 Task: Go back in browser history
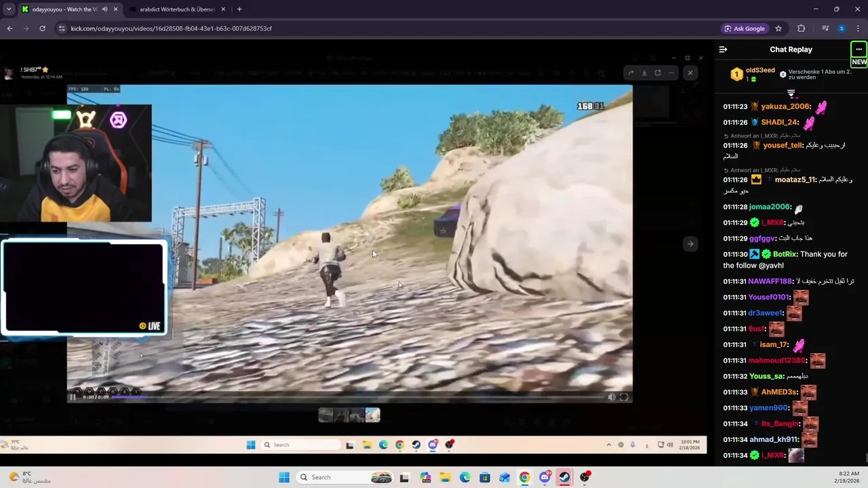pos(9,28)
